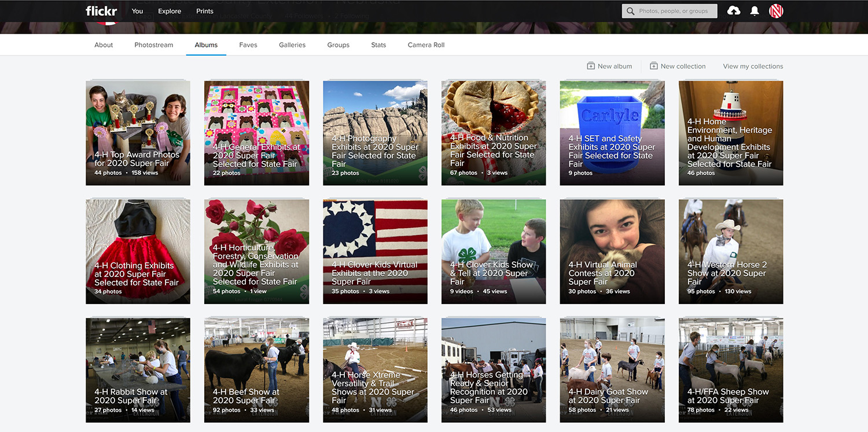
Task: Go to the Faves tab
Action: [248, 45]
